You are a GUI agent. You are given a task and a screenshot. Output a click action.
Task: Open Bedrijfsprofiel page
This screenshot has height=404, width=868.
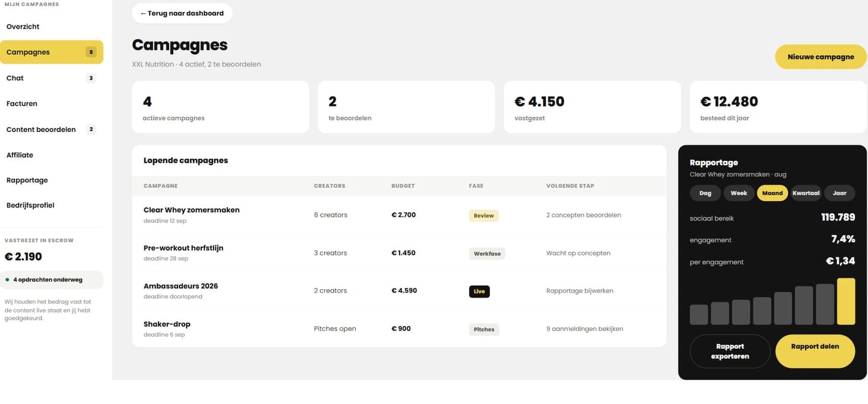click(30, 205)
